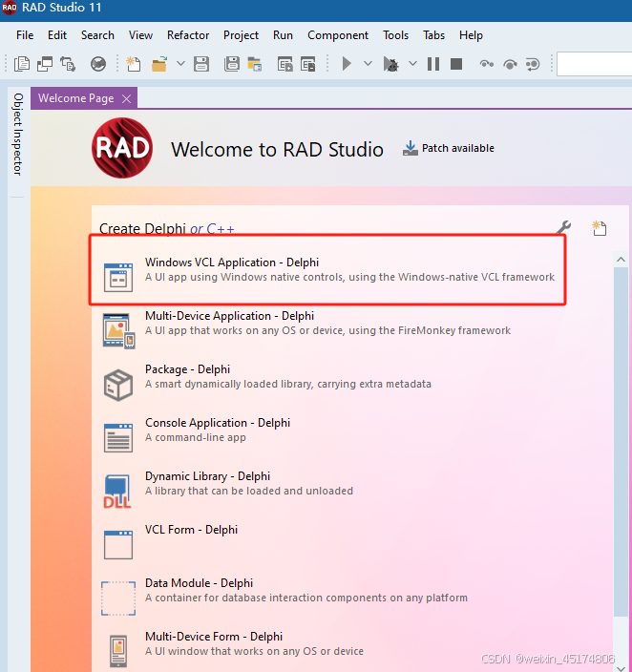Click the scroll up arrow of list

tap(621, 260)
